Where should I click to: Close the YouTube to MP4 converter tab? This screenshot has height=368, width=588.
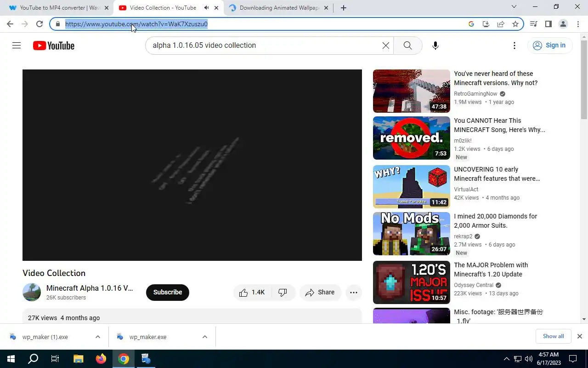tap(107, 8)
